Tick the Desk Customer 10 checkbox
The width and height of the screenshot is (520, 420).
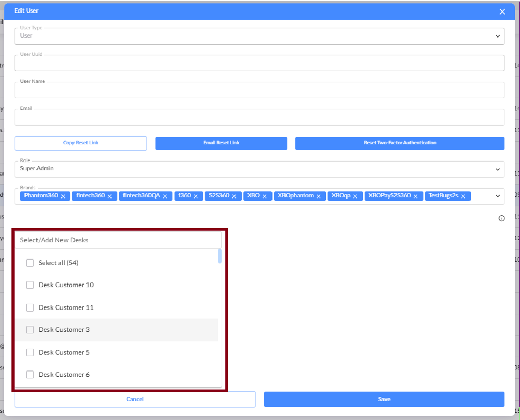[x=30, y=285]
